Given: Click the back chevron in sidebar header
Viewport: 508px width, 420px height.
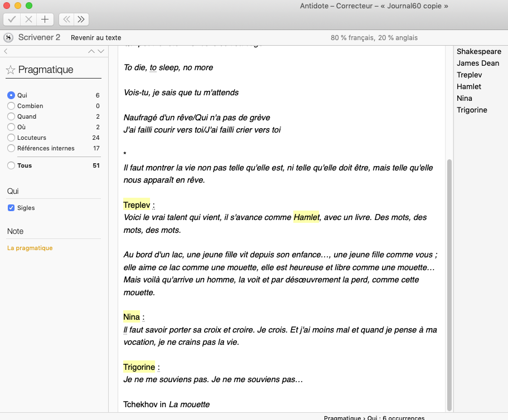Looking at the screenshot, I should tap(6, 51).
